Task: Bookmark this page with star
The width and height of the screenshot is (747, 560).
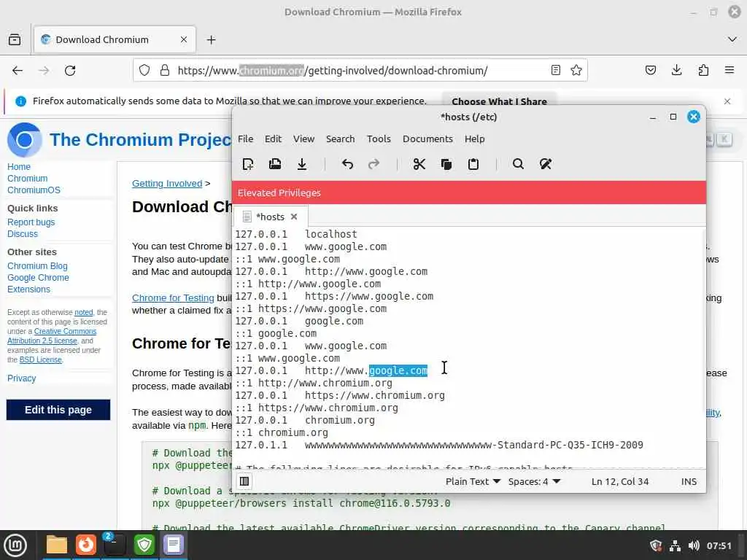Action: click(576, 71)
